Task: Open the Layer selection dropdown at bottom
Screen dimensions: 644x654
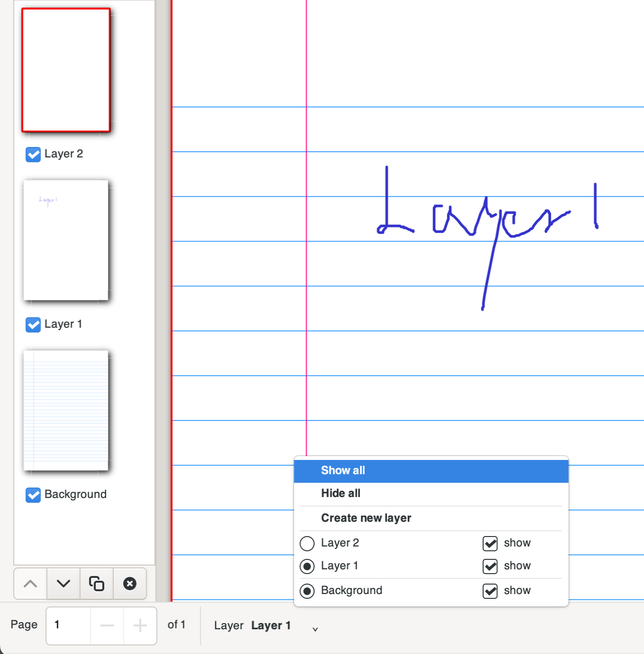Action: click(315, 628)
